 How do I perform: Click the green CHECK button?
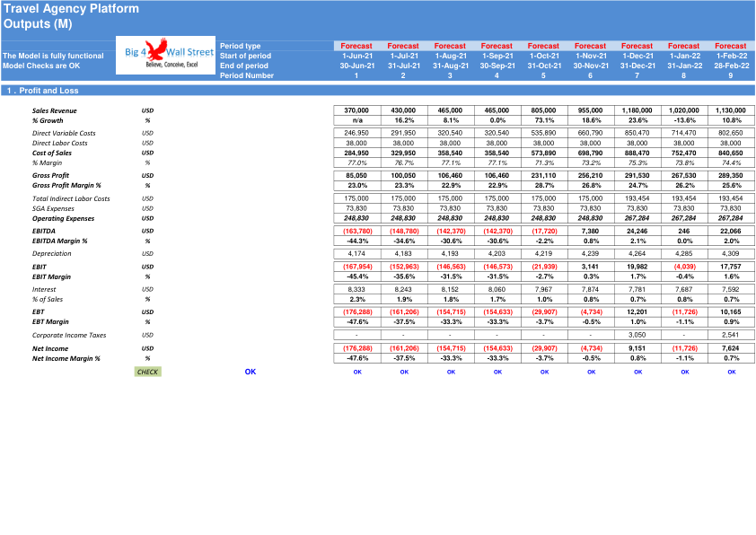click(147, 372)
